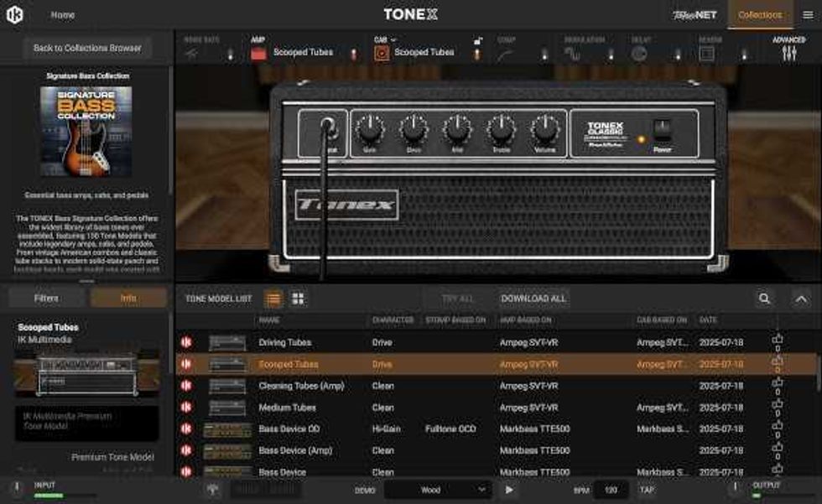Image resolution: width=822 pixels, height=504 pixels.
Task: Open the Wood demo dropdown
Action: [442, 490]
